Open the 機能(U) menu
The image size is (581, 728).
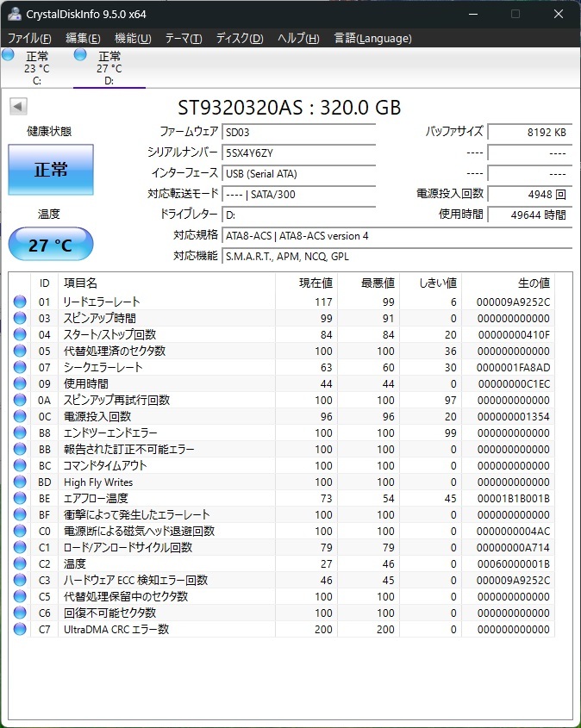(x=133, y=38)
